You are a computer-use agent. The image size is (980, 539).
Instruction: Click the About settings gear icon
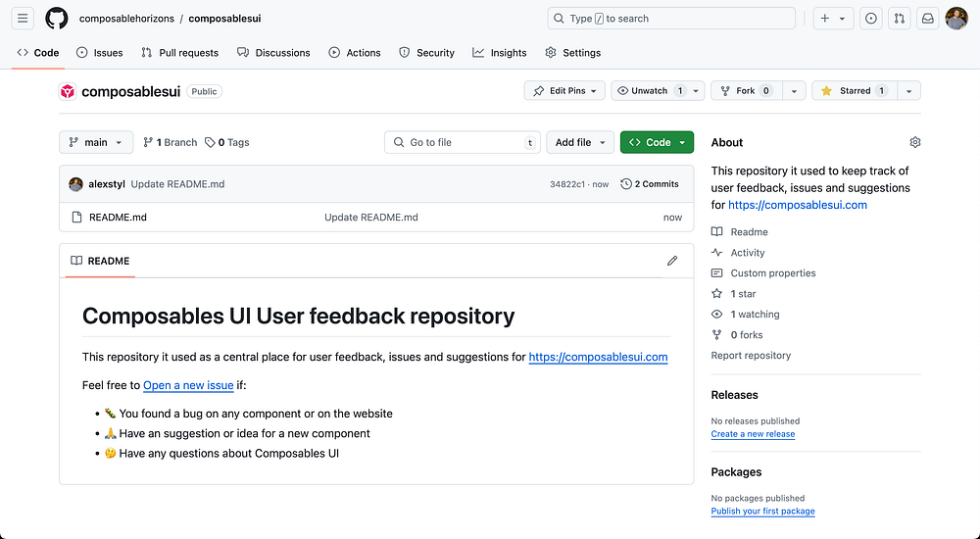click(915, 142)
